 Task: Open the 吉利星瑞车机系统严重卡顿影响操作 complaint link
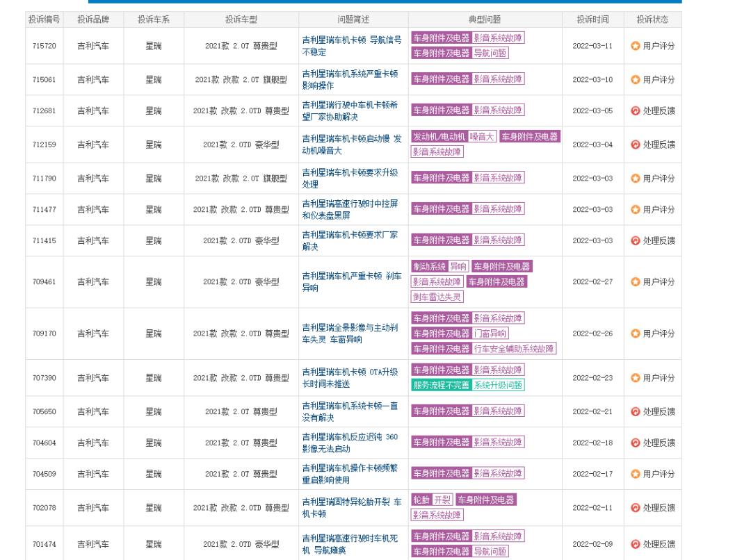coord(350,79)
